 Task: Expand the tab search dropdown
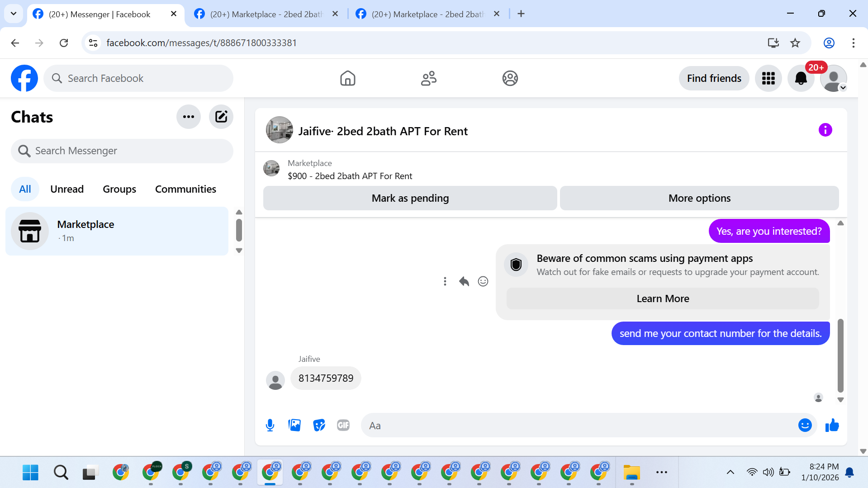tap(14, 14)
